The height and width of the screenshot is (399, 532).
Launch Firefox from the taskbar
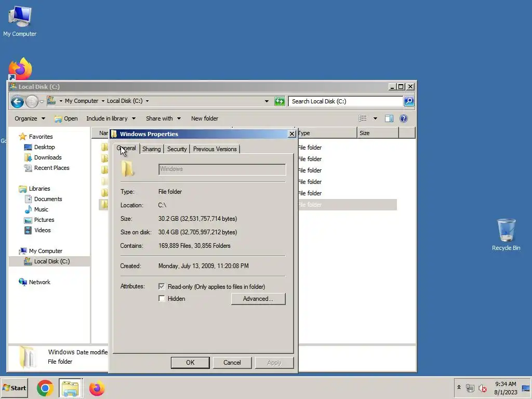tap(97, 388)
